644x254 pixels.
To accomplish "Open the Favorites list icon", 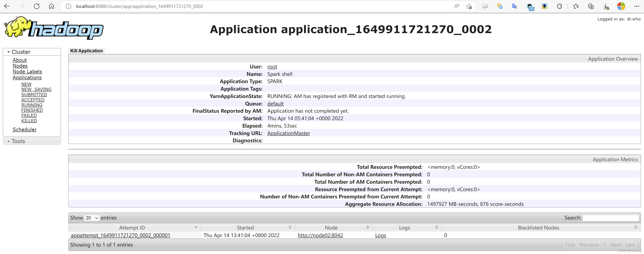I will (576, 6).
